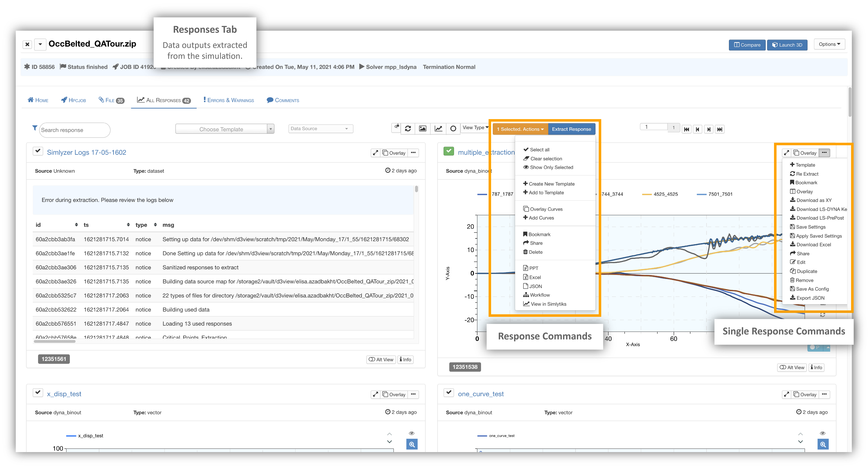This screenshot has height=467, width=868.
Task: Open the Errors & Warnings tab
Action: click(x=229, y=100)
